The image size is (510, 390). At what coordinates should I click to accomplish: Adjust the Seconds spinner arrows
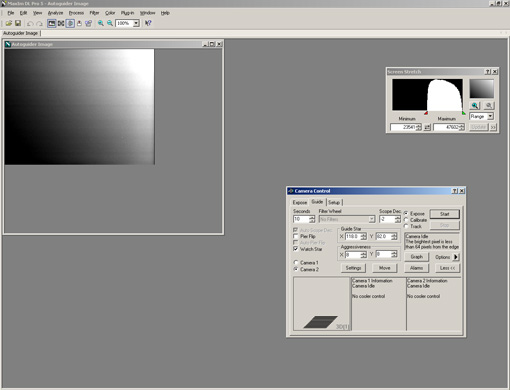(x=312, y=219)
